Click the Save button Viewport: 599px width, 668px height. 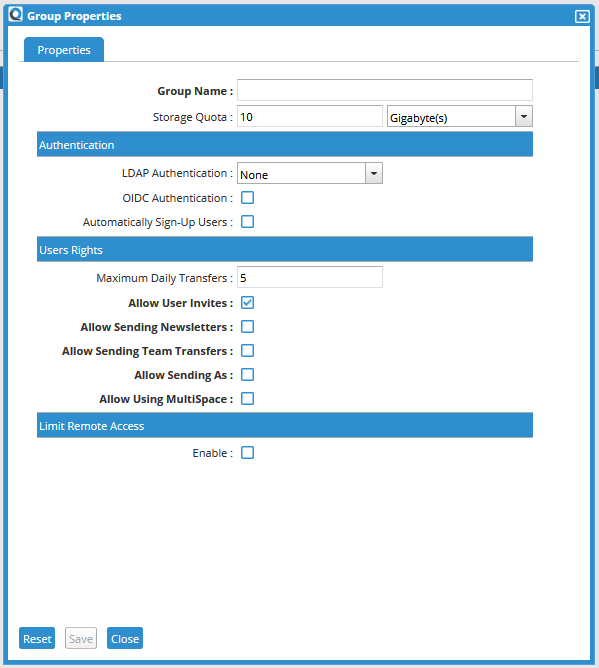click(x=81, y=638)
